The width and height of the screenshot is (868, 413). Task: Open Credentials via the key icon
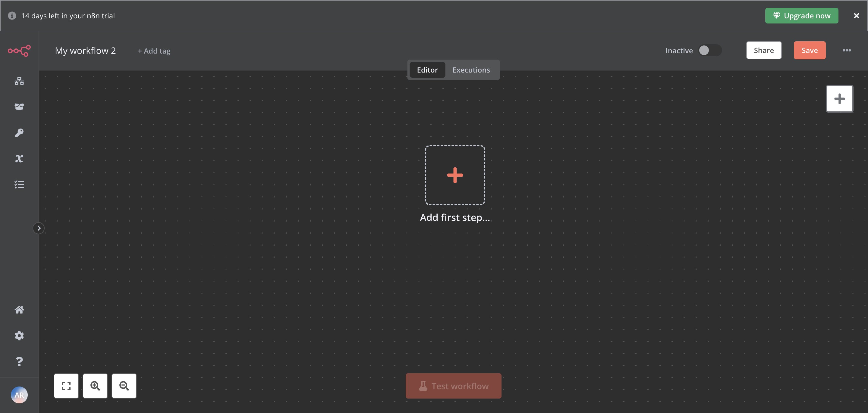coord(19,133)
